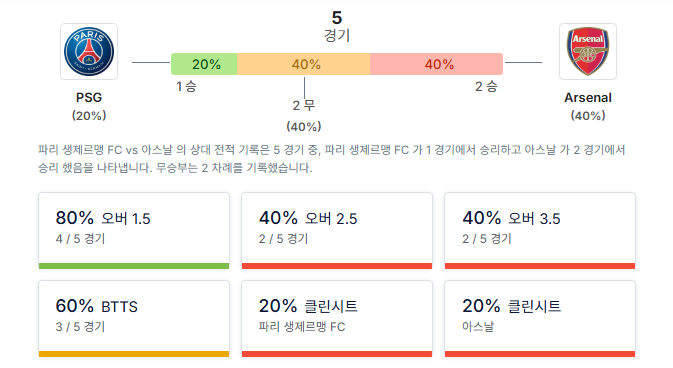Select the PSG team name link
The image size is (673, 368).
click(x=89, y=97)
